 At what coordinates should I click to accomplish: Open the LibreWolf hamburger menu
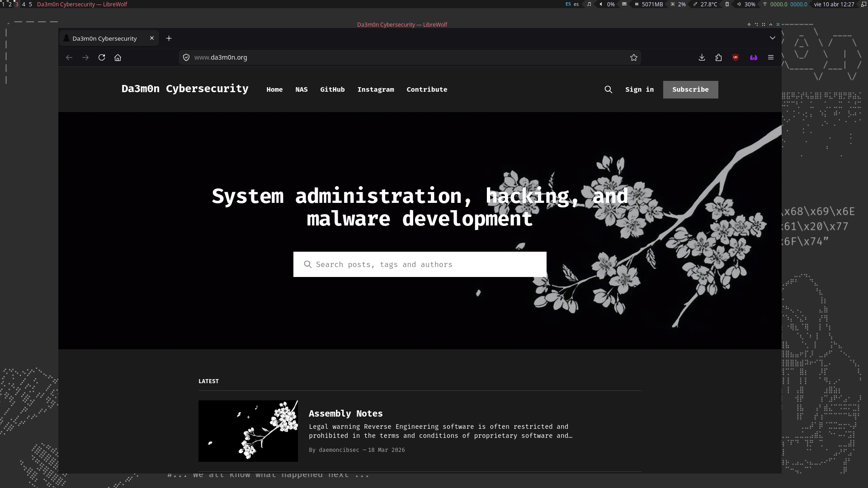(771, 57)
